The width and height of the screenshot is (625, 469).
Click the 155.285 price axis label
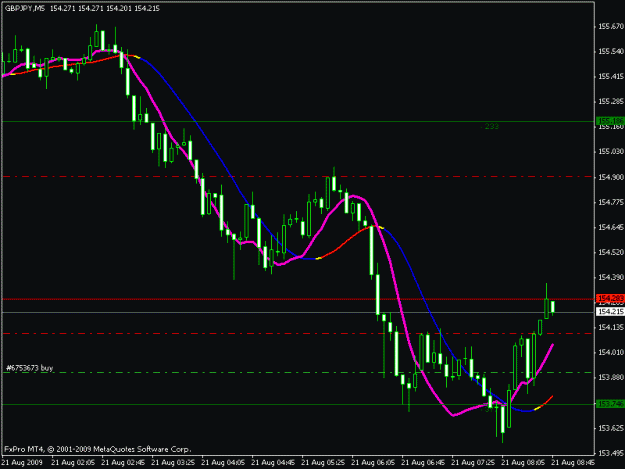tap(611, 102)
